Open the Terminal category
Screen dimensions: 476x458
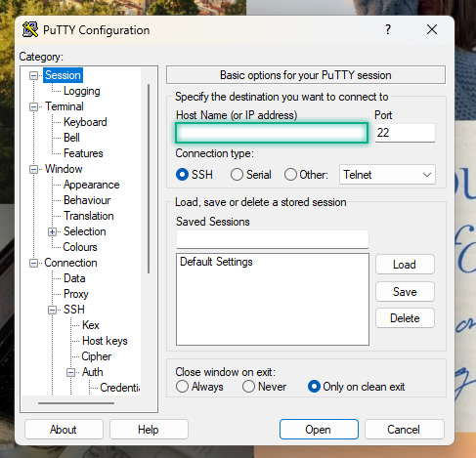pos(65,106)
